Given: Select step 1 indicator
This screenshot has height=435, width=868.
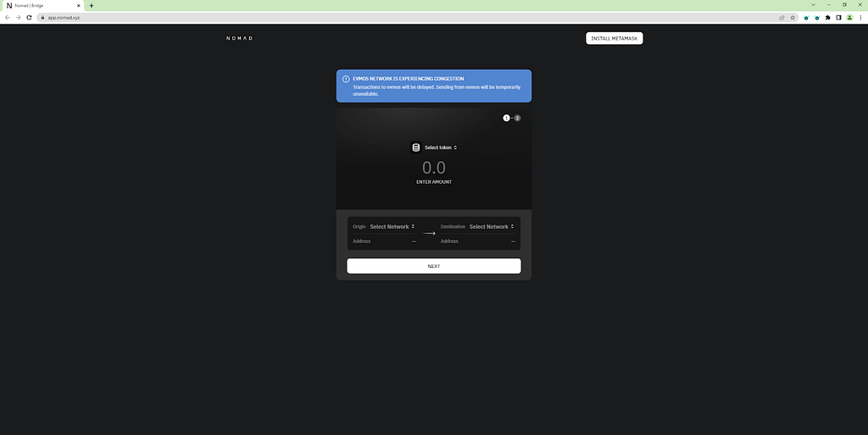Looking at the screenshot, I should pyautogui.click(x=506, y=118).
